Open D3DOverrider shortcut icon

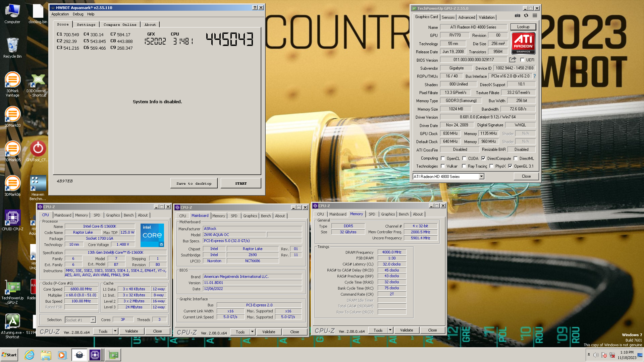pyautogui.click(x=38, y=85)
